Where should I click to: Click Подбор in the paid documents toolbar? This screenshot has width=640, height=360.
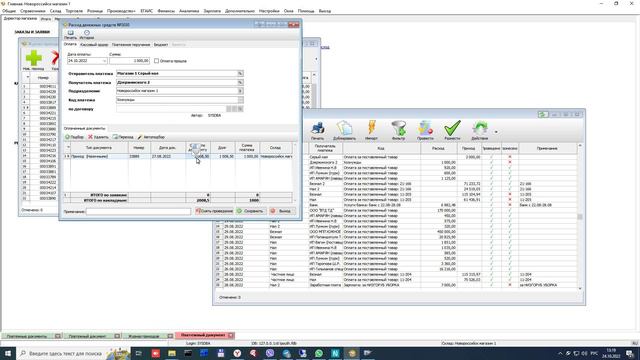tap(75, 137)
